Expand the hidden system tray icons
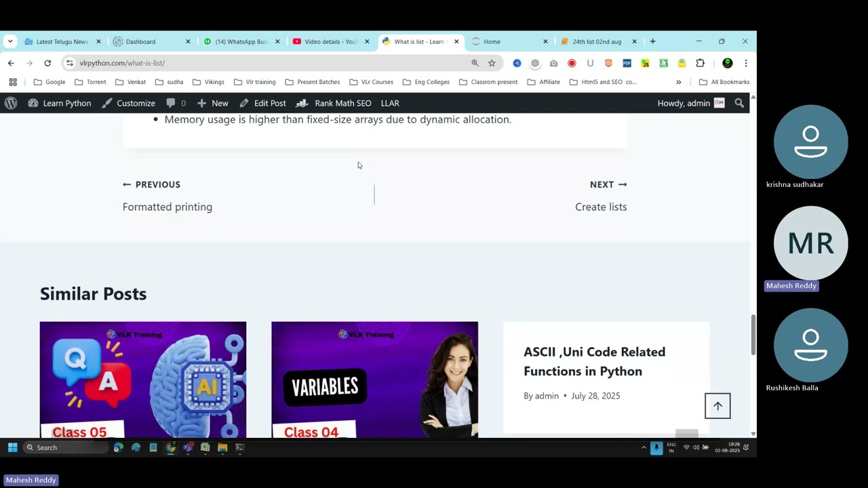This screenshot has height=488, width=868. pyautogui.click(x=644, y=447)
